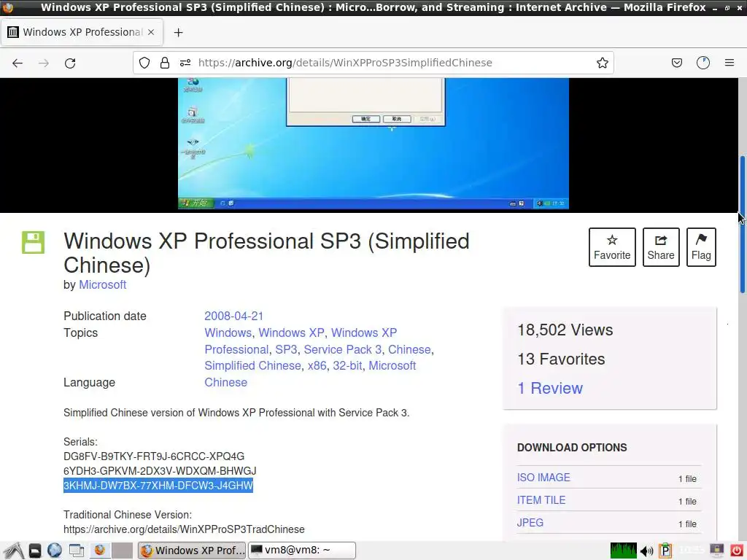Bookmark this page with the star icon
Screen dimensions: 747x560
602,63
